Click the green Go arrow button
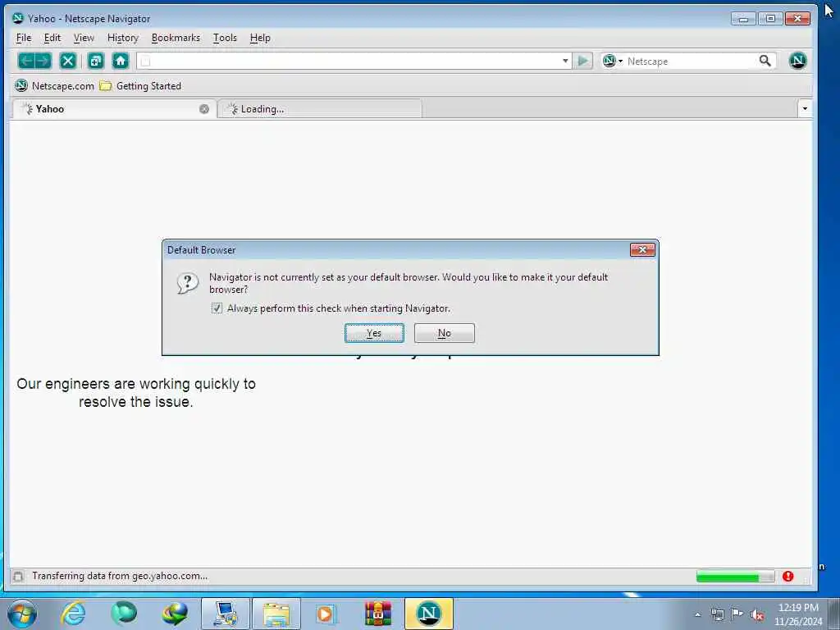The height and width of the screenshot is (630, 840). coord(583,61)
